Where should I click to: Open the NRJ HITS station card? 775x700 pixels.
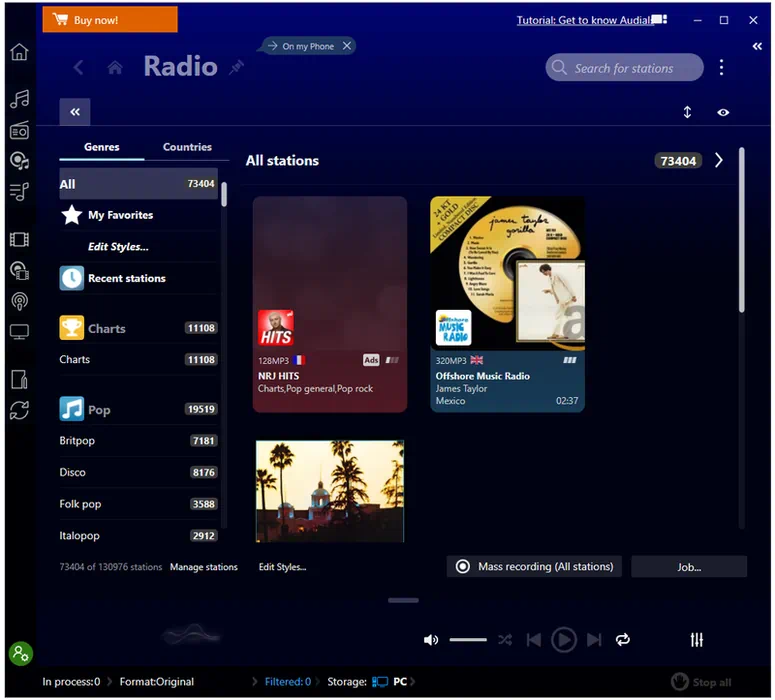(x=330, y=304)
